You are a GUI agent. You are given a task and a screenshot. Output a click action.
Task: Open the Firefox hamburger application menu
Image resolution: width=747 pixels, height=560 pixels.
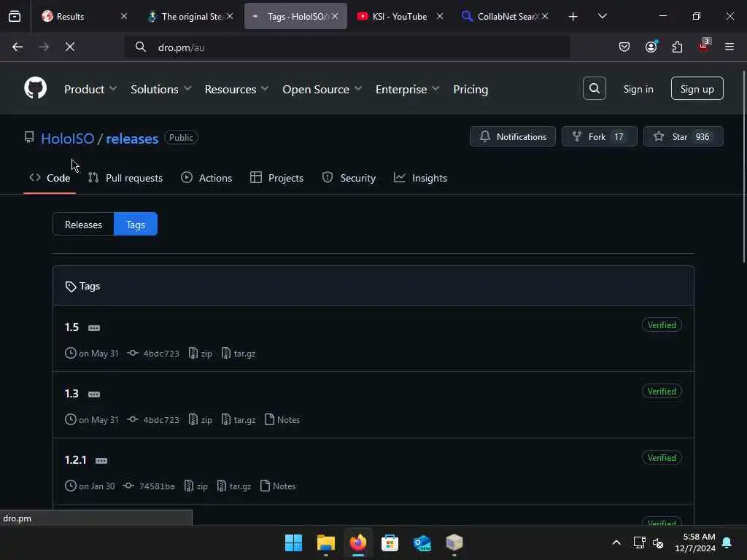729,47
